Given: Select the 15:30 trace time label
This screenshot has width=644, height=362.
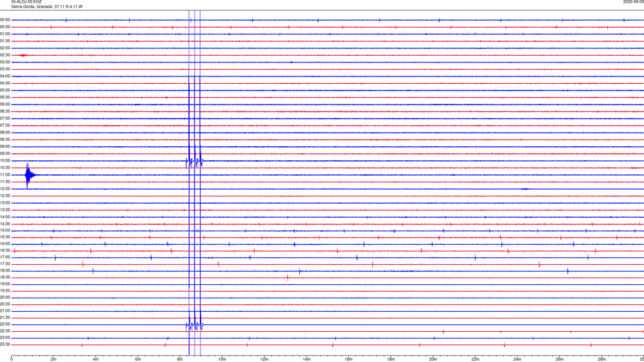Looking at the screenshot, I should (5, 237).
